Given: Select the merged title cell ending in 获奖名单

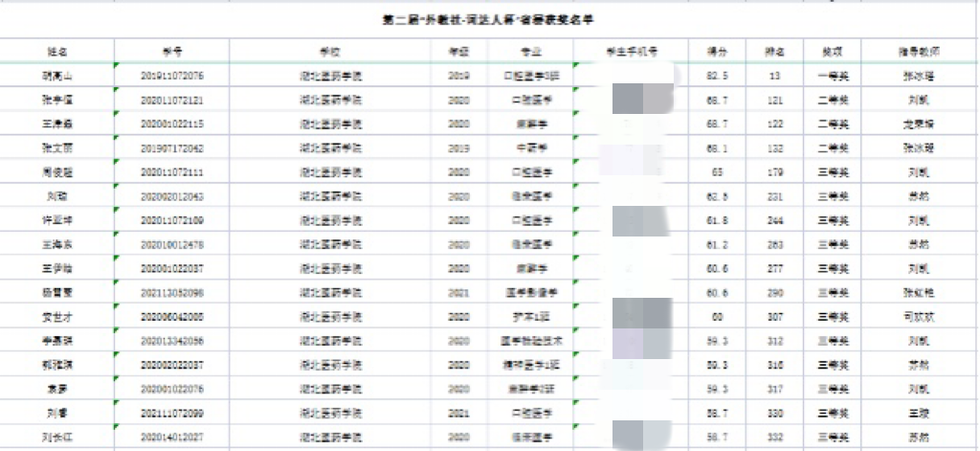Looking at the screenshot, I should click(490, 20).
